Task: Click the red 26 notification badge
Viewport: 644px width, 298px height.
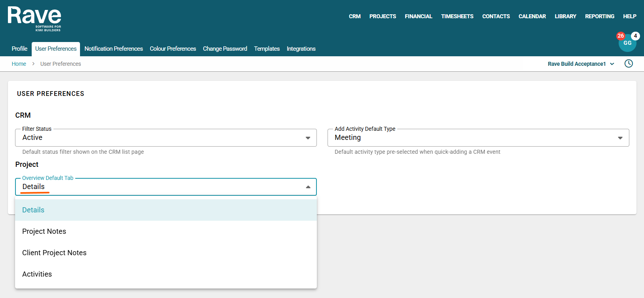Action: click(621, 36)
